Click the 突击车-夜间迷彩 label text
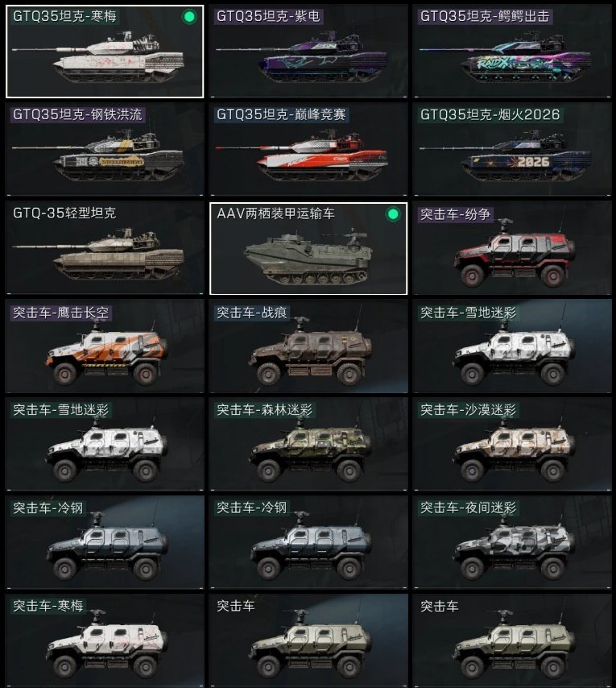616x688 pixels. coord(469,508)
